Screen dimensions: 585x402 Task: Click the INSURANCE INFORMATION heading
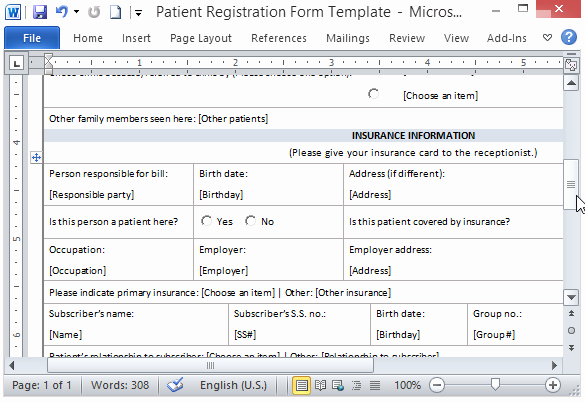pyautogui.click(x=413, y=135)
